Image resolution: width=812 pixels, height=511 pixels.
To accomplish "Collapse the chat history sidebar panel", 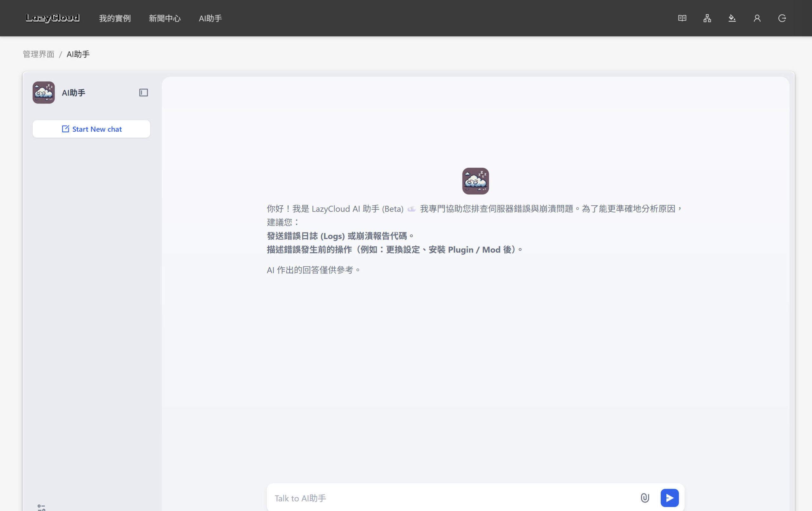I will pyautogui.click(x=144, y=92).
